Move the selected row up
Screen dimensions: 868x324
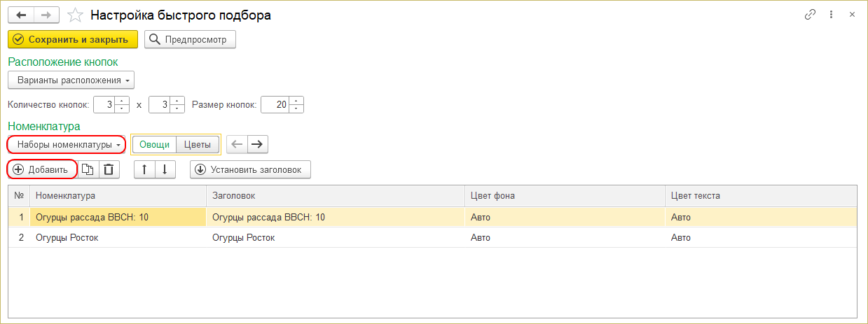click(x=144, y=169)
